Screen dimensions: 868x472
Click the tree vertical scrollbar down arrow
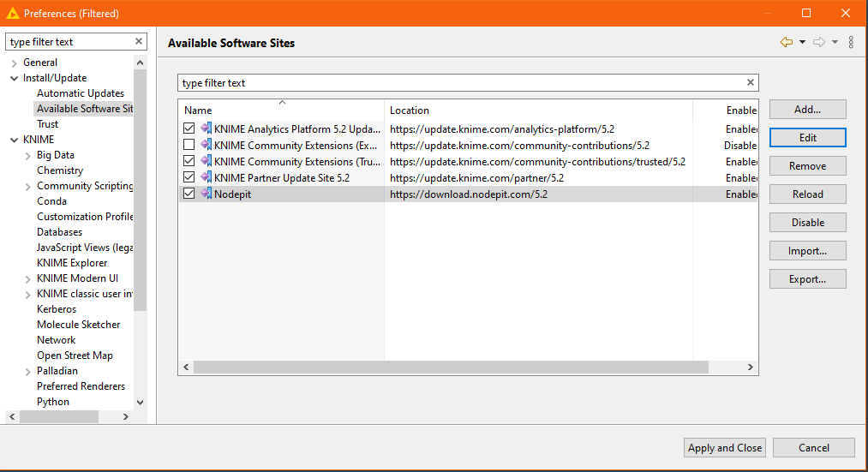coord(140,403)
